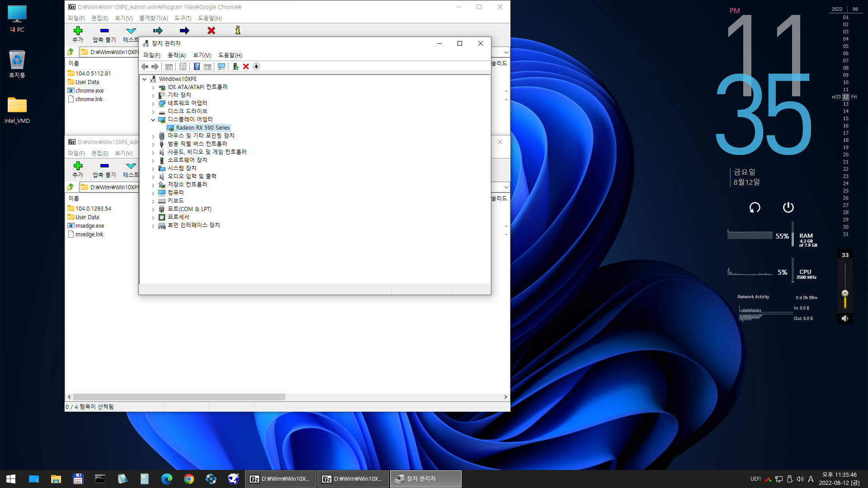Expand 마우스 및 기타 포인팅 장치 node
The height and width of the screenshot is (488, 868).
click(x=153, y=136)
